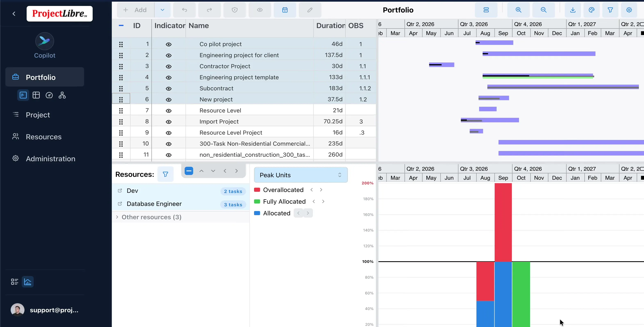
Task: Click the redo arrow in toolbar
Action: 209,10
